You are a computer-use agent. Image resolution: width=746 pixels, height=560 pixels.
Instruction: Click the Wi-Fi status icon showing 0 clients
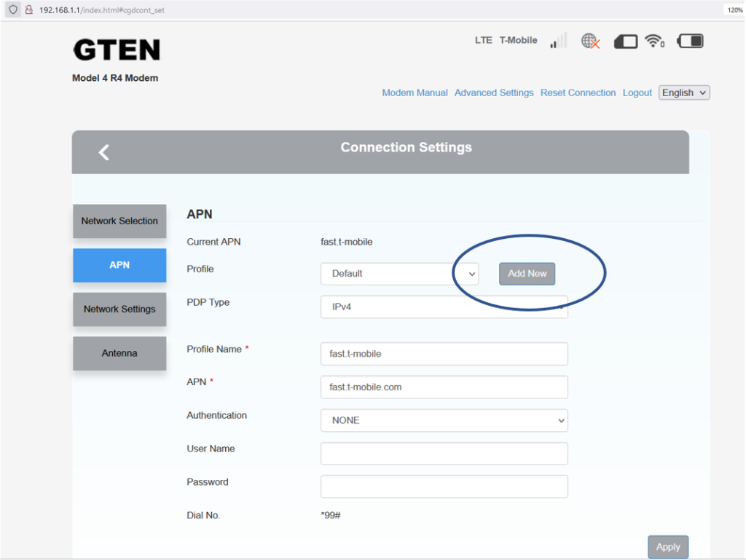click(x=653, y=42)
